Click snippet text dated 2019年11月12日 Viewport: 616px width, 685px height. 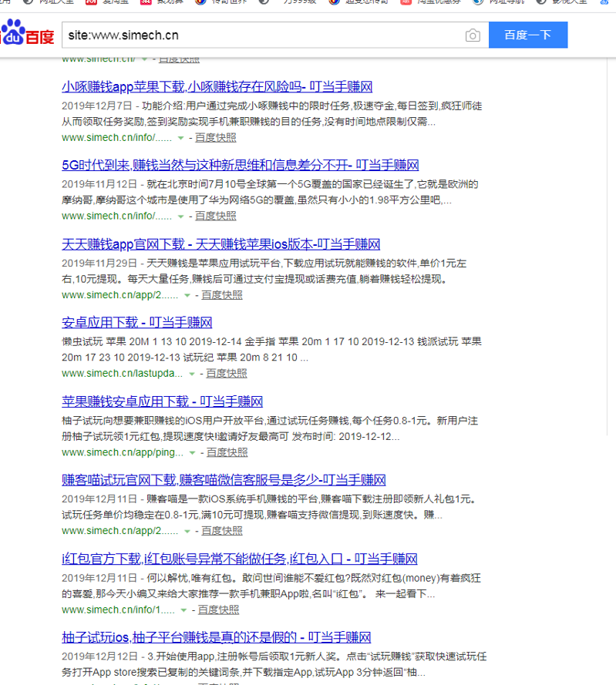[x=270, y=192]
